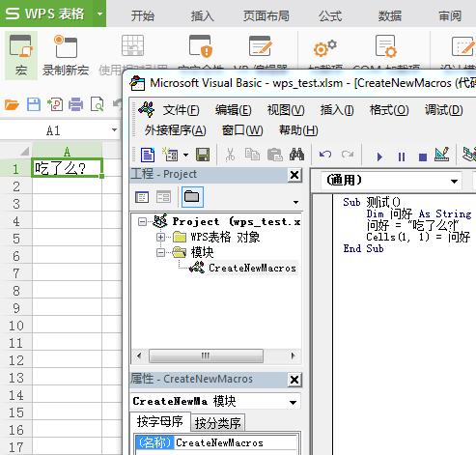Collapse the Project (wps_test.xlsm) tree node
The image size is (476, 455).
(x=142, y=221)
